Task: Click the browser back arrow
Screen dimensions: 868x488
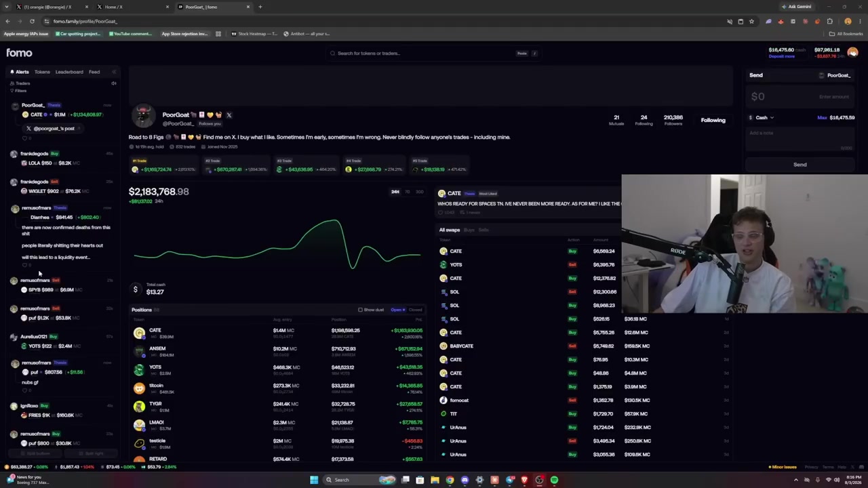Action: click(7, 21)
